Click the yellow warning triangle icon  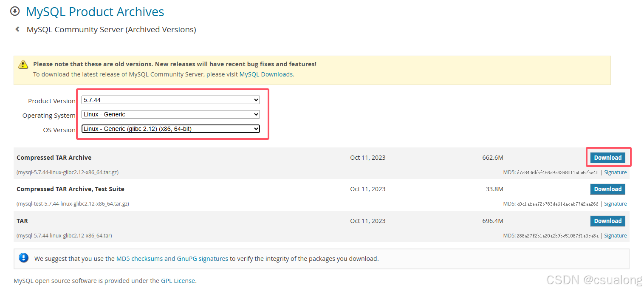click(23, 65)
